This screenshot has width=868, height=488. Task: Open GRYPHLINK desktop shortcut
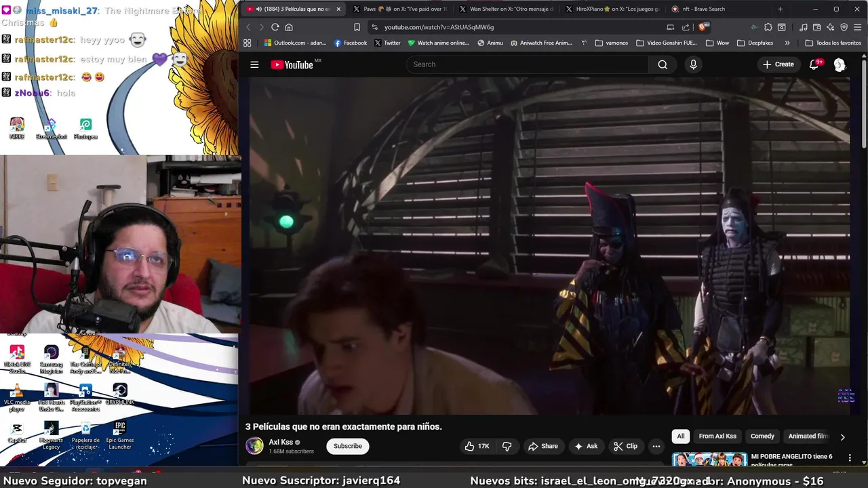[x=120, y=394]
